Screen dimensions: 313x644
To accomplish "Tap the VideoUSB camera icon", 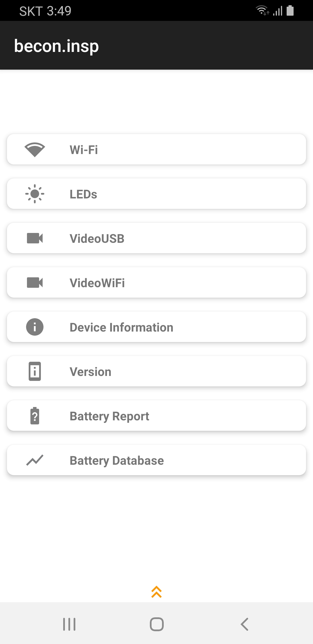I will pos(35,238).
